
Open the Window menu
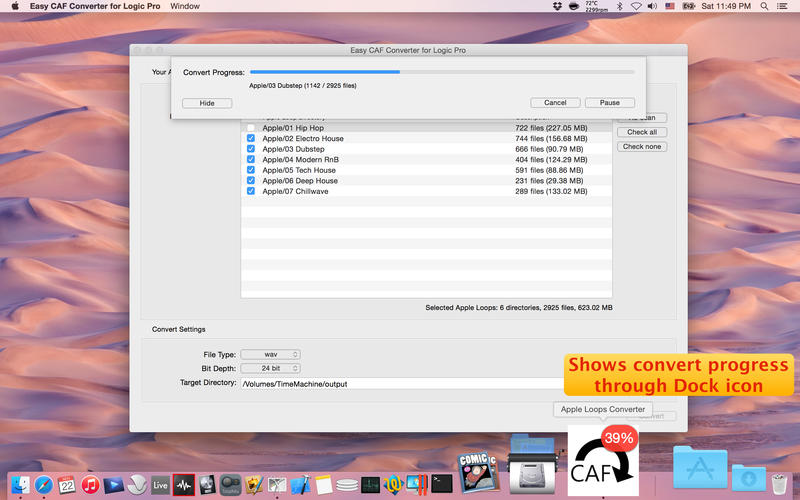(185, 6)
